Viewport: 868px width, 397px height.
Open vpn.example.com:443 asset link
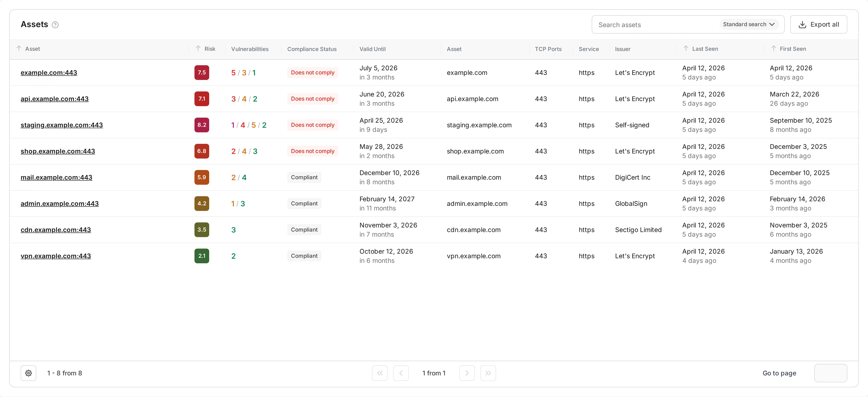pyautogui.click(x=56, y=256)
